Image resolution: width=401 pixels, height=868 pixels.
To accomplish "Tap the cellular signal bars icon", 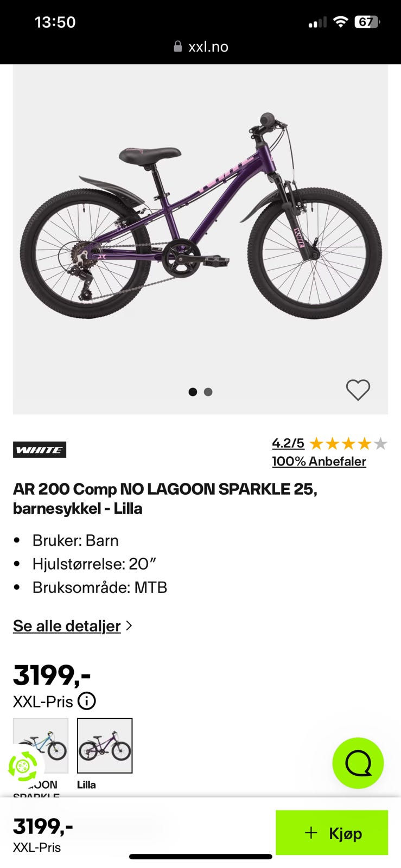I will (x=317, y=23).
